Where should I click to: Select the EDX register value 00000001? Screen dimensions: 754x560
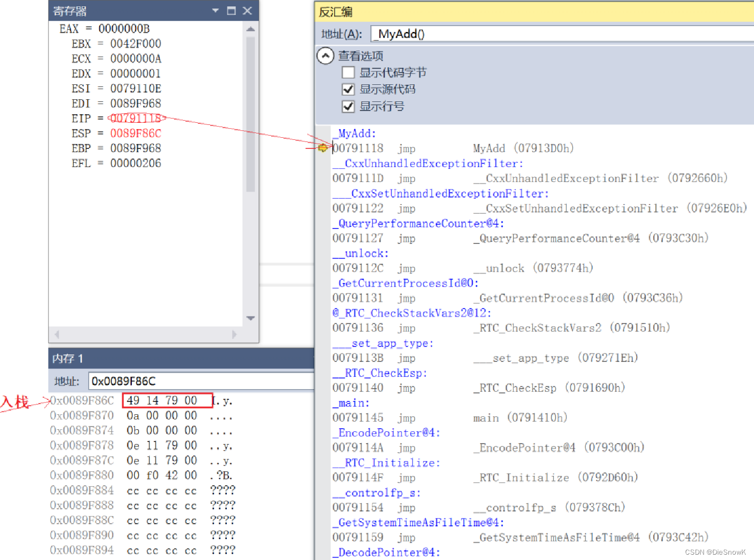tap(136, 74)
